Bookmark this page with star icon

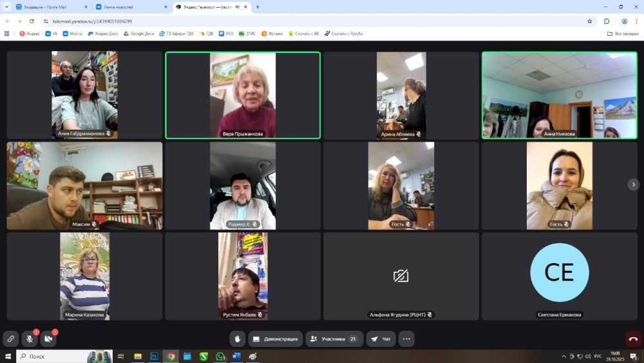(589, 21)
